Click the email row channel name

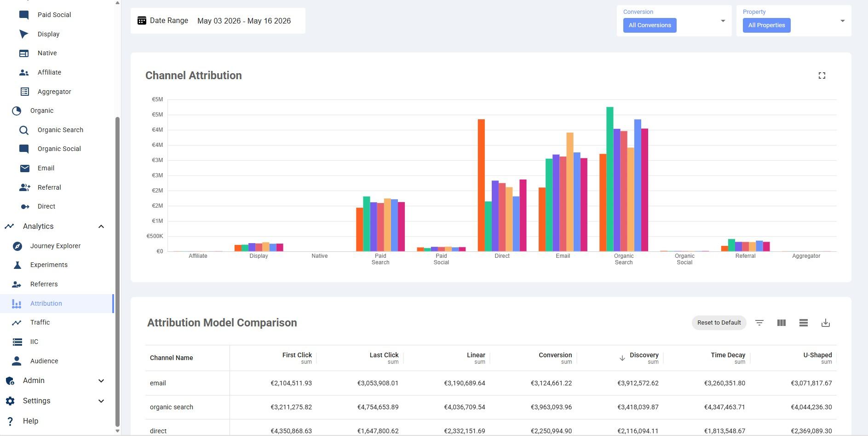tap(158, 383)
